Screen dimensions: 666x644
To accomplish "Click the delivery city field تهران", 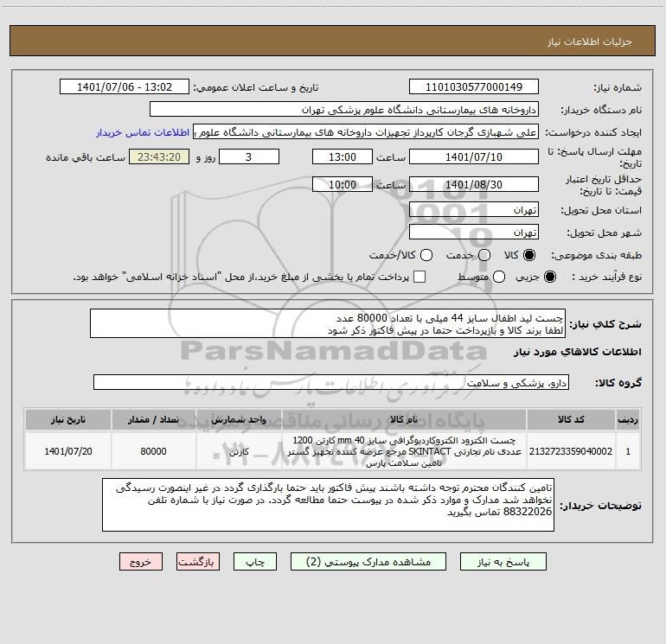I will [474, 233].
